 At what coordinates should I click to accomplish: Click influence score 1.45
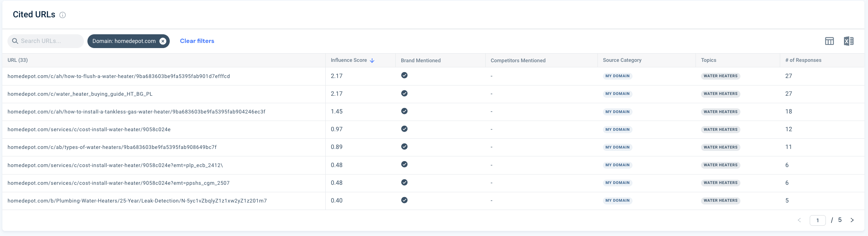tap(337, 111)
